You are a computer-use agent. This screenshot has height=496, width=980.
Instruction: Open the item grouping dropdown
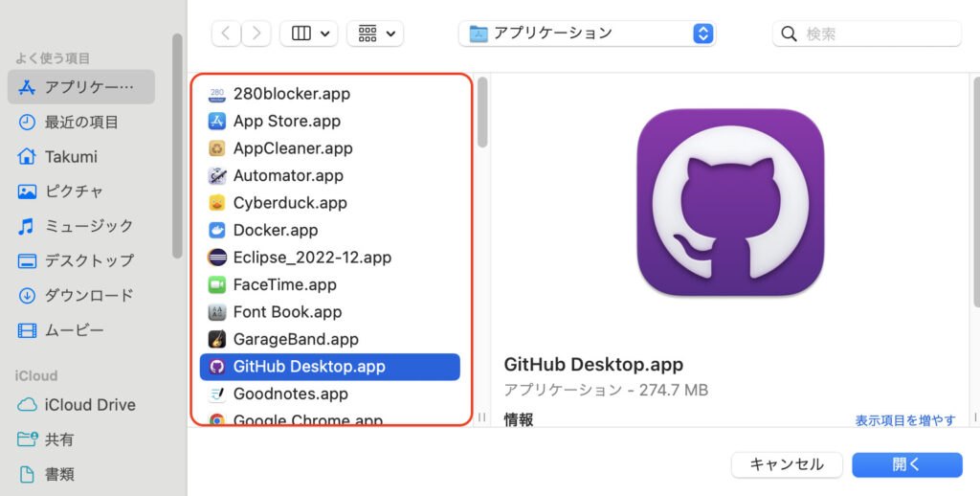tap(375, 34)
